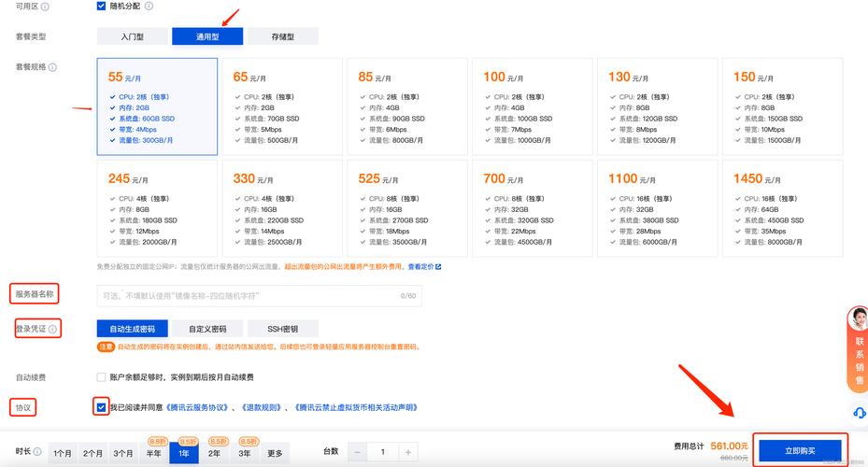Click the 服务器名称 name input field
Screen dimensions: 868x467
point(259,296)
